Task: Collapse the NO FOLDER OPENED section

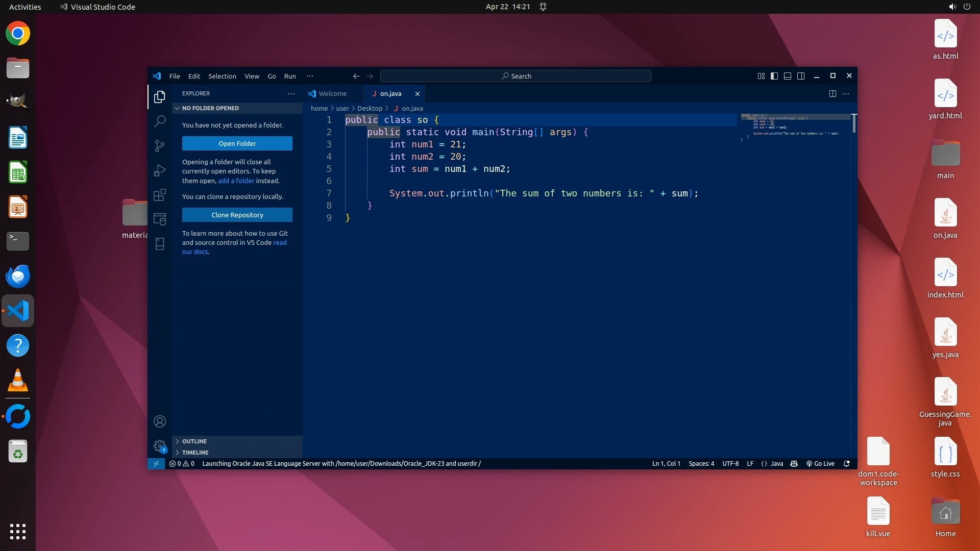Action: tap(210, 108)
